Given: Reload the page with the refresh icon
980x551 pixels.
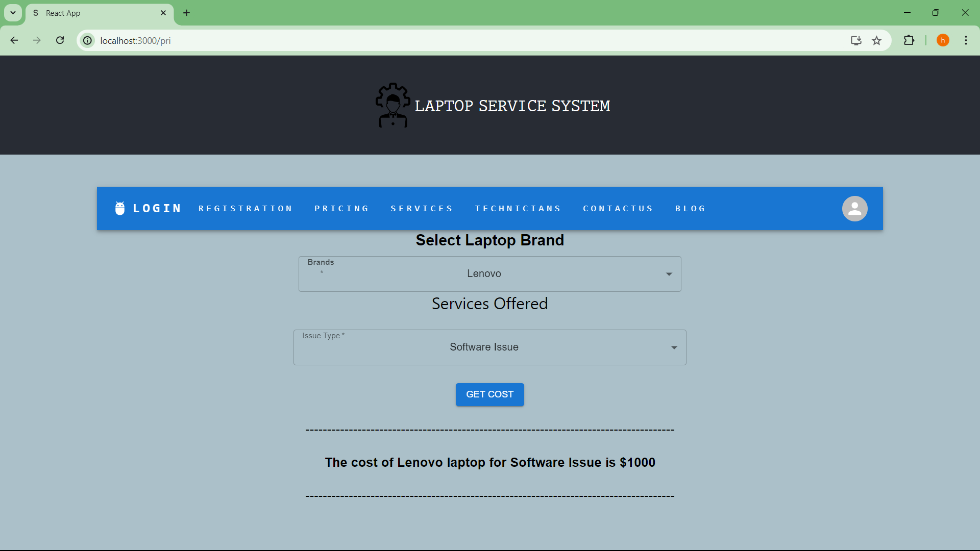Looking at the screenshot, I should [x=60, y=40].
